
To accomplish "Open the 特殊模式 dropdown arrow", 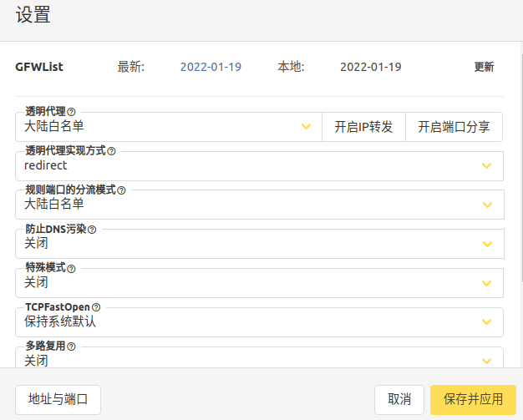I will coord(487,283).
